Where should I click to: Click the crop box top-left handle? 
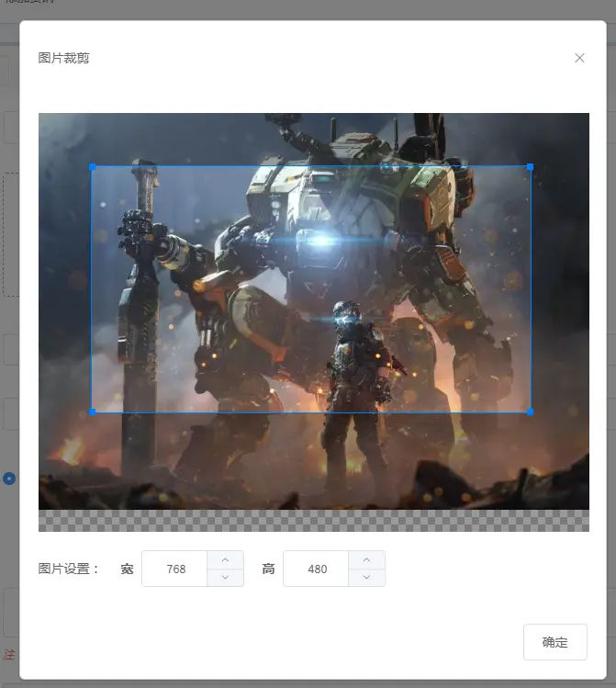(x=92, y=167)
